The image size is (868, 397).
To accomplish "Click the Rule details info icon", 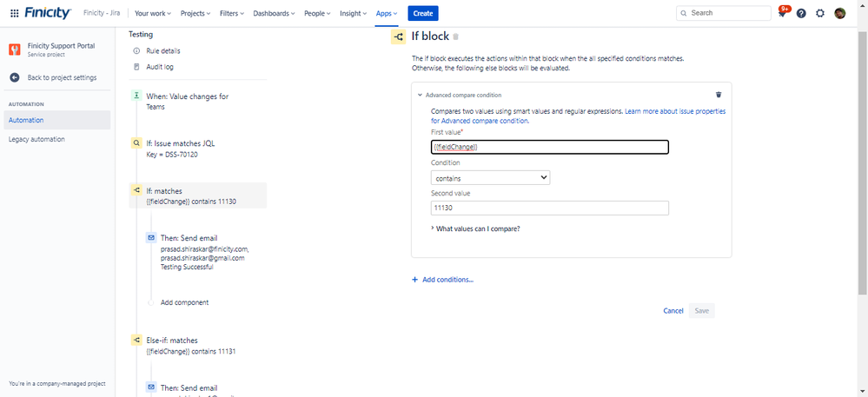I will [136, 51].
